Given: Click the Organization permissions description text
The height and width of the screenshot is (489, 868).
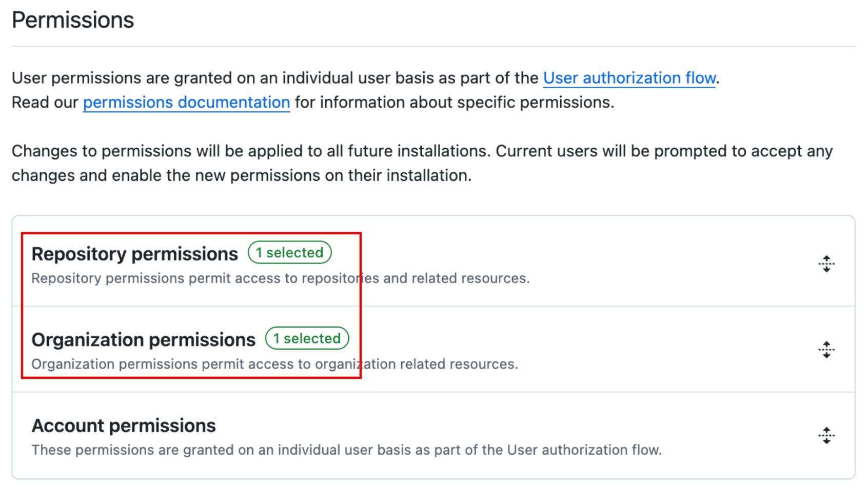Looking at the screenshot, I should [x=274, y=364].
